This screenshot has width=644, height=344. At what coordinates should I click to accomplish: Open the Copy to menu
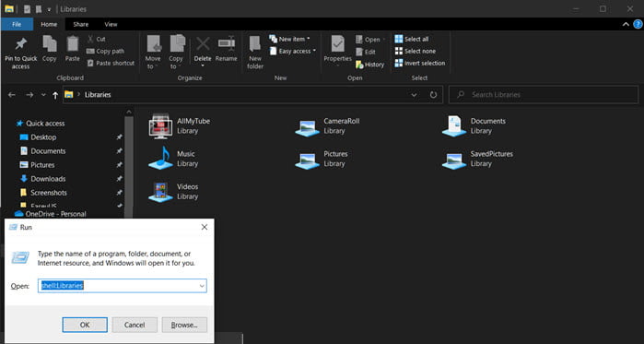(176, 53)
